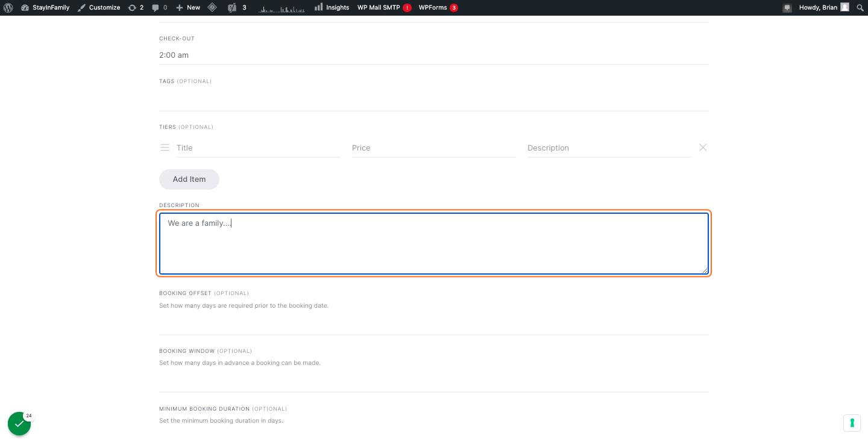Click the Booking Offset input field
868x439 pixels.
434,323
